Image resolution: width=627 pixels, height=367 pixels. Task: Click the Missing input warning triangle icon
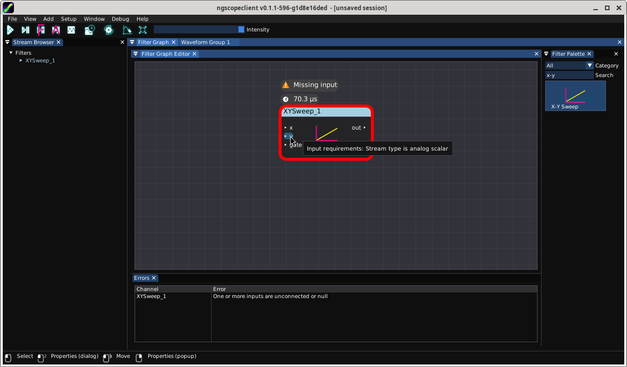click(x=286, y=85)
